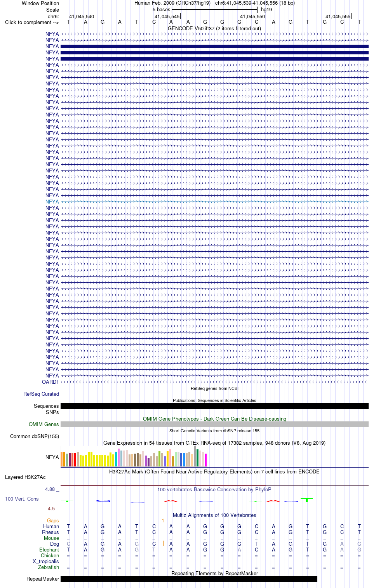Open Short Genetic Variants from dbSNP title
Image resolution: width=369 pixels, height=588 pixels.
(214, 431)
